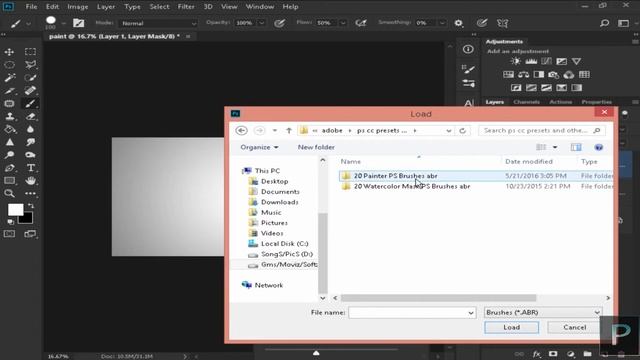Expand the Smoothing value dropdown
The height and width of the screenshot is (360, 640).
(x=442, y=23)
